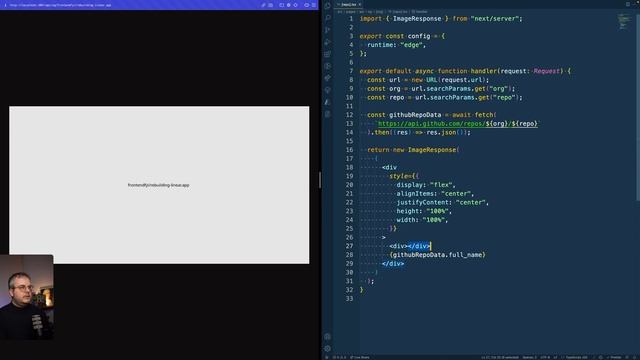This screenshot has width=640, height=360.
Task: Click "handler" function name on line 7
Action: [x=483, y=71]
